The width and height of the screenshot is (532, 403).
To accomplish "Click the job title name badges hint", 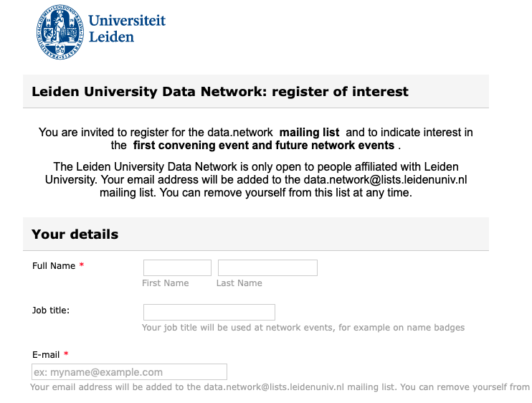I will point(303,328).
